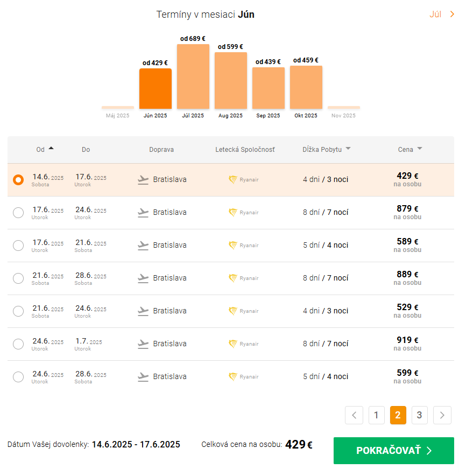459x476 pixels.
Task: Choose the 24.6.–1.7. trip radio button
Action: click(18, 344)
